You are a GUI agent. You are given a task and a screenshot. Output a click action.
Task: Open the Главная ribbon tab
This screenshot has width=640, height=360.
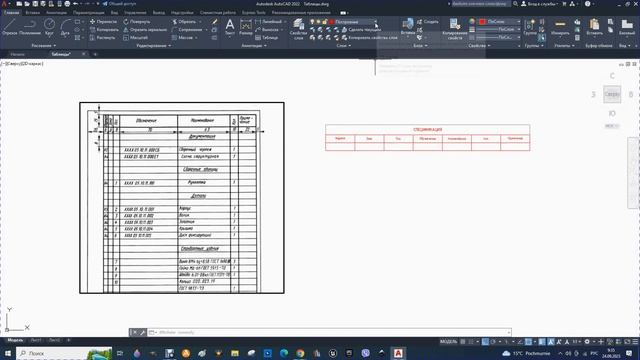tap(11, 13)
